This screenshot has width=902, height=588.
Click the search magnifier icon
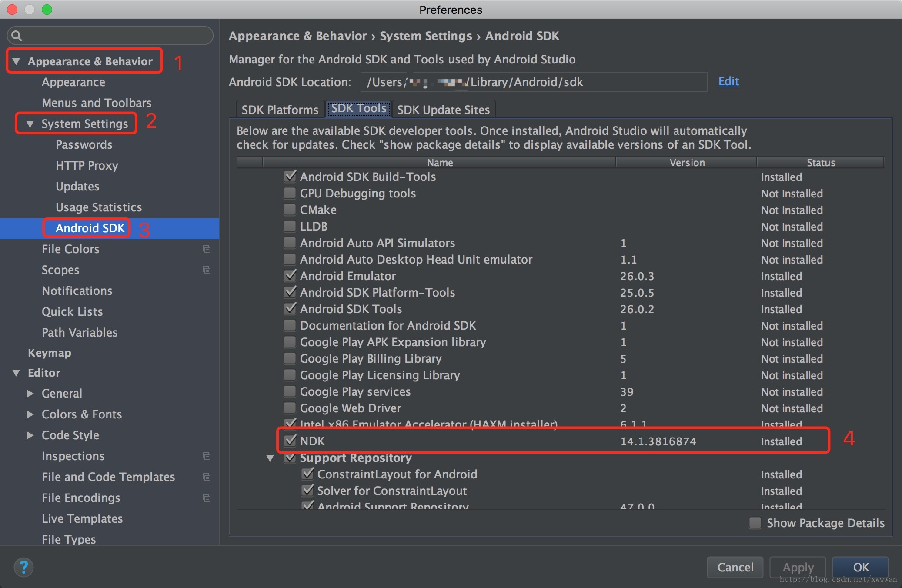17,36
